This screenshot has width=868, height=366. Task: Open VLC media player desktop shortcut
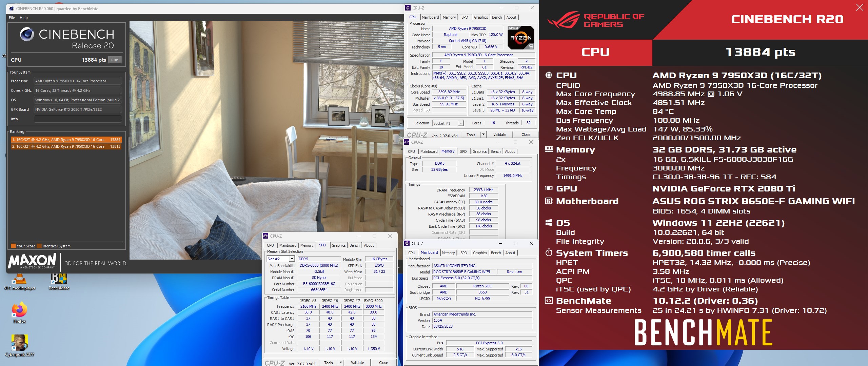(x=19, y=282)
